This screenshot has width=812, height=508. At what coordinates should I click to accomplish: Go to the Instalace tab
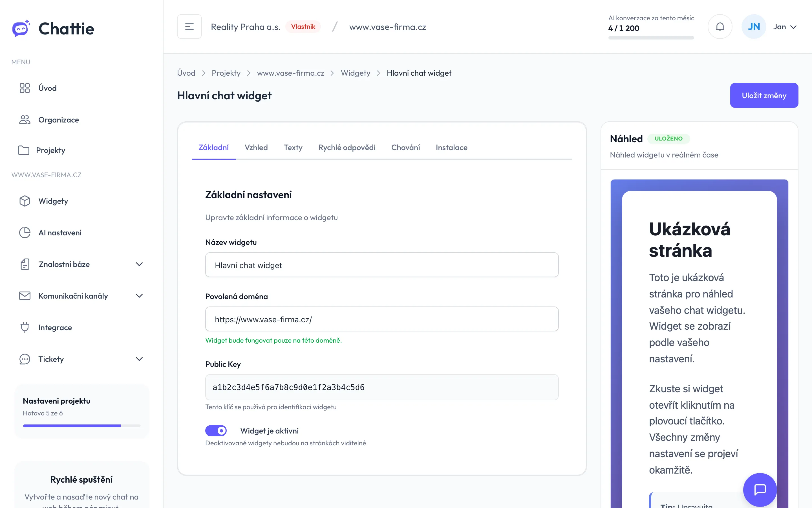(451, 148)
